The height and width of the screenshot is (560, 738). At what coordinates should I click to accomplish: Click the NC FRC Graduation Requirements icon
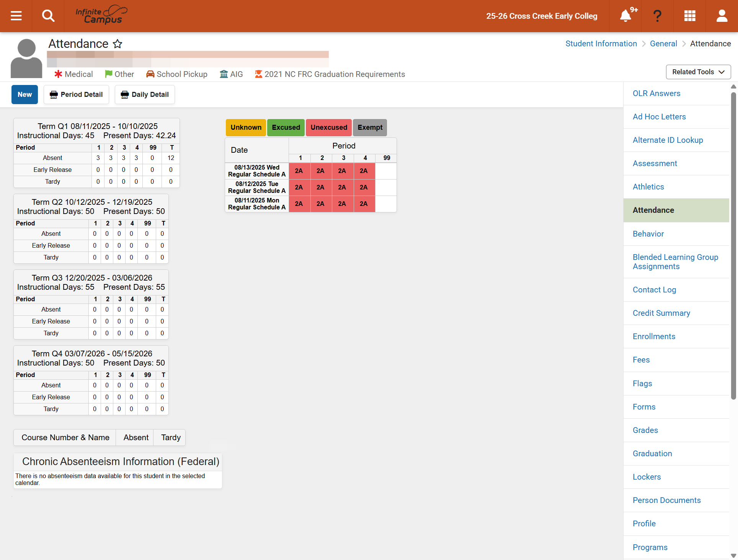coord(259,74)
